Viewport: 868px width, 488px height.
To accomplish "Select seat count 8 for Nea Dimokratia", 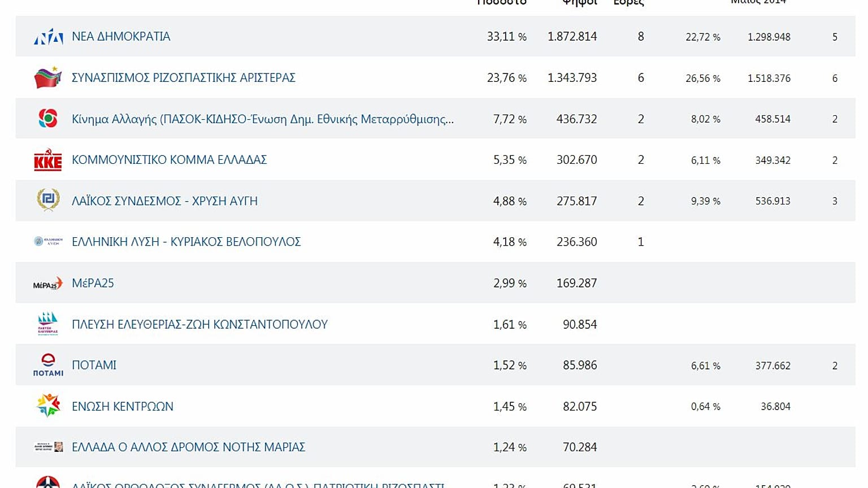I will [x=641, y=37].
